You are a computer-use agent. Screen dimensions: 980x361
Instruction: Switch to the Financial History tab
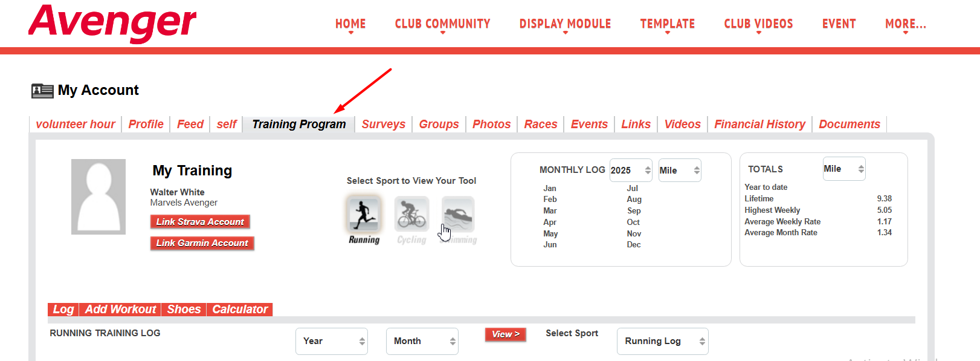coord(759,124)
